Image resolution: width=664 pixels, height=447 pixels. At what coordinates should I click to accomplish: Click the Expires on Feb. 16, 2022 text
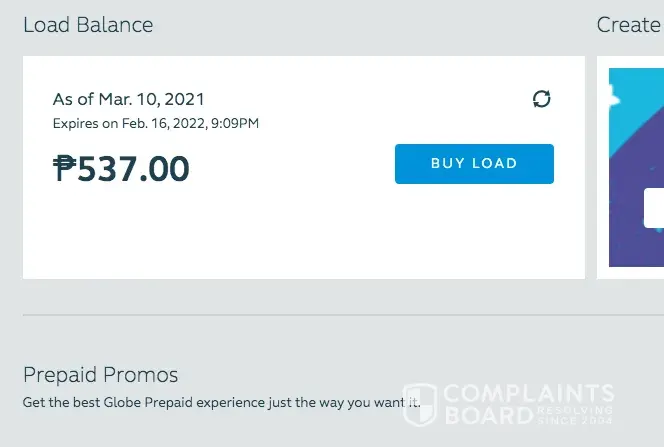155,123
